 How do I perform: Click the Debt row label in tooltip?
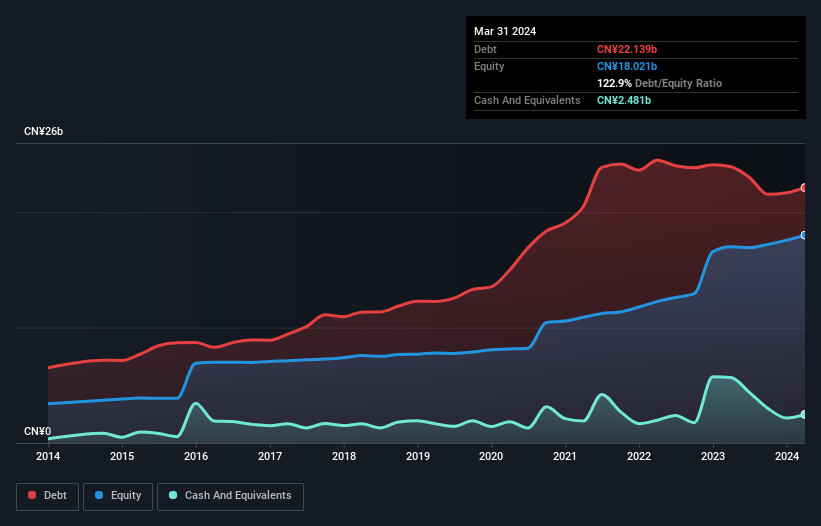pos(485,49)
